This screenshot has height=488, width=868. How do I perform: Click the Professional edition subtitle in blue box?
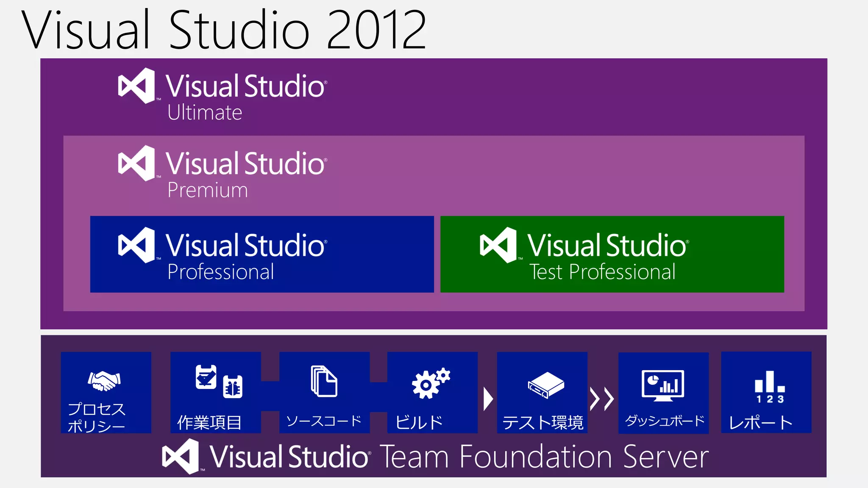tap(221, 272)
